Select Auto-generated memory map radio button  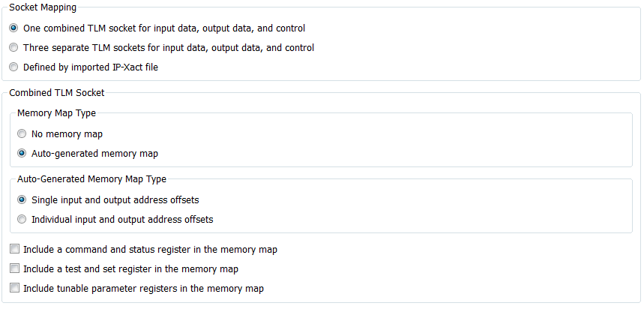(22, 154)
